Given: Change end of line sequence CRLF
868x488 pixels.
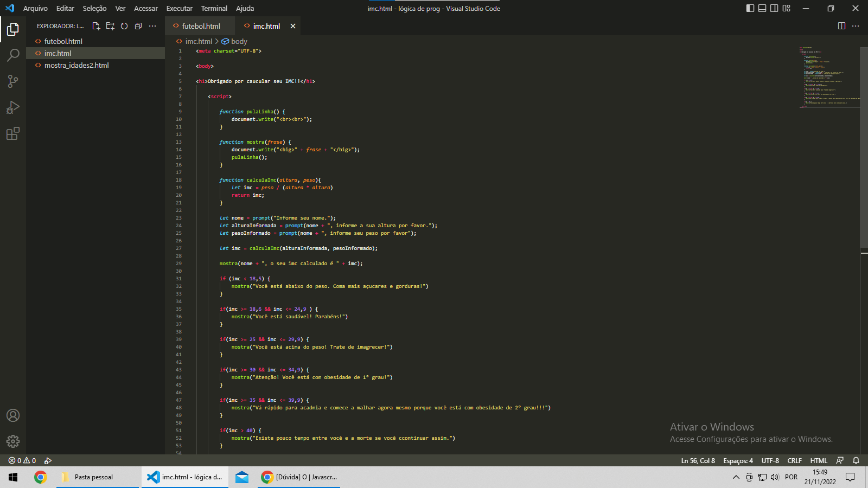Looking at the screenshot, I should [x=794, y=461].
